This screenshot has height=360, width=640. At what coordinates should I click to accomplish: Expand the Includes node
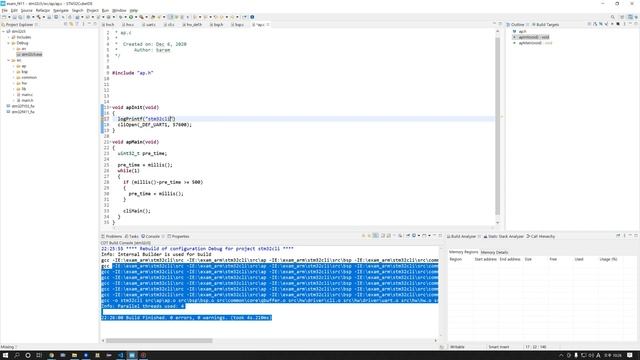pos(9,37)
